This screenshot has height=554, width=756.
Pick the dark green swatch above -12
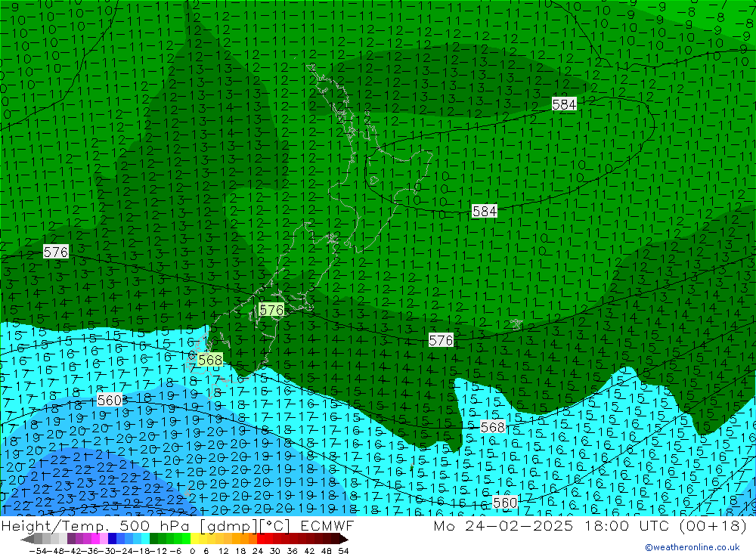pyautogui.click(x=153, y=539)
